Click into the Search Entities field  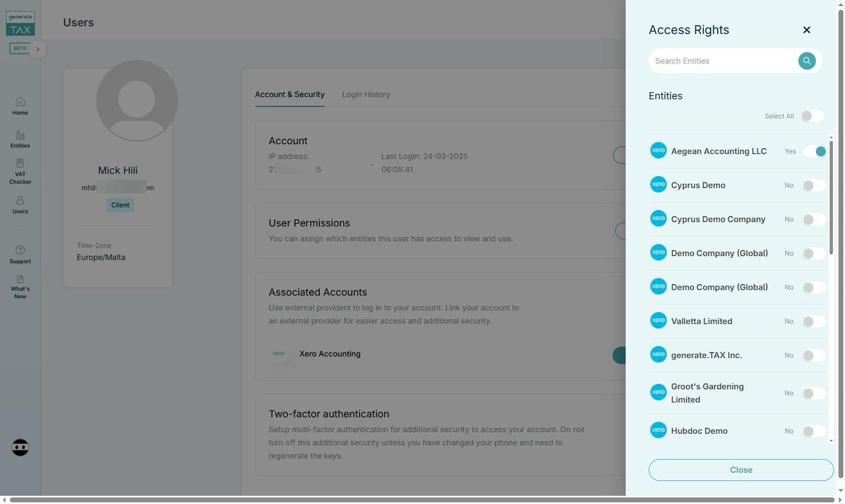[724, 61]
